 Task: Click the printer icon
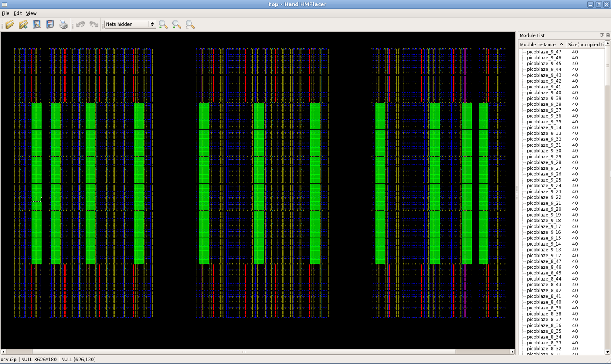click(x=64, y=24)
